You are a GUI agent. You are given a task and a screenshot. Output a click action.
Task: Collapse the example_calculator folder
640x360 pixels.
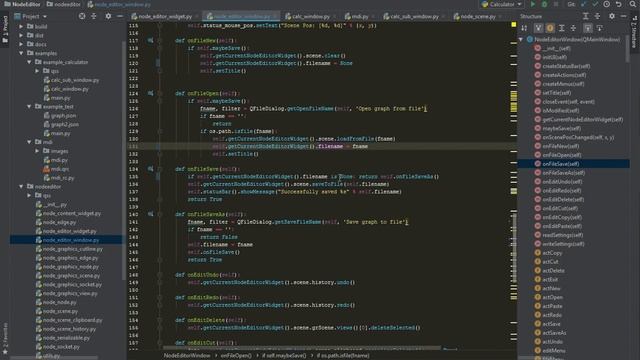(29, 62)
